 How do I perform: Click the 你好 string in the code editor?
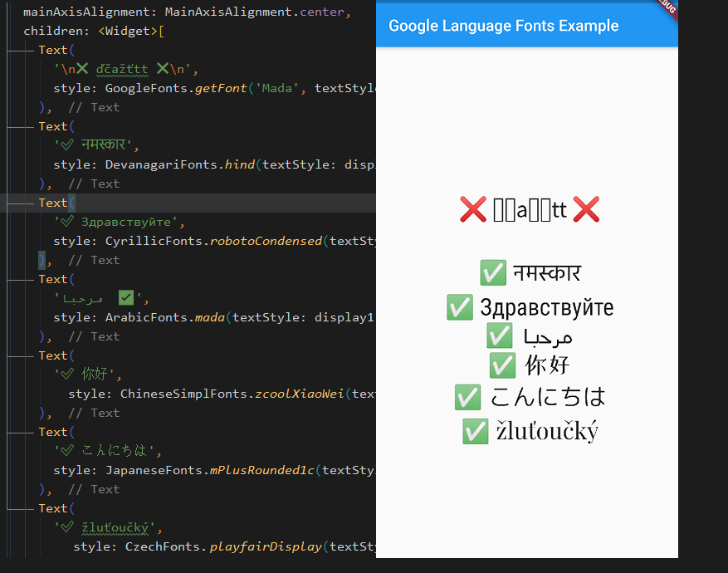(95, 374)
